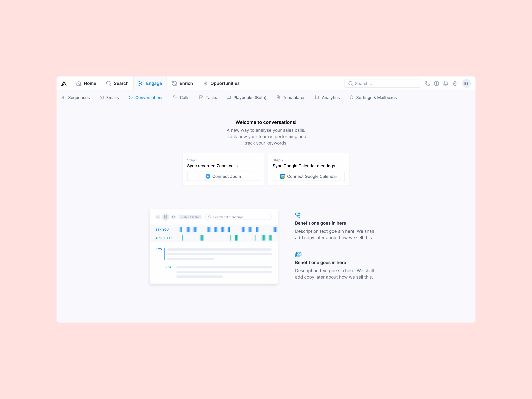Open the settings gear icon in header
The width and height of the screenshot is (532, 399).
point(455,83)
